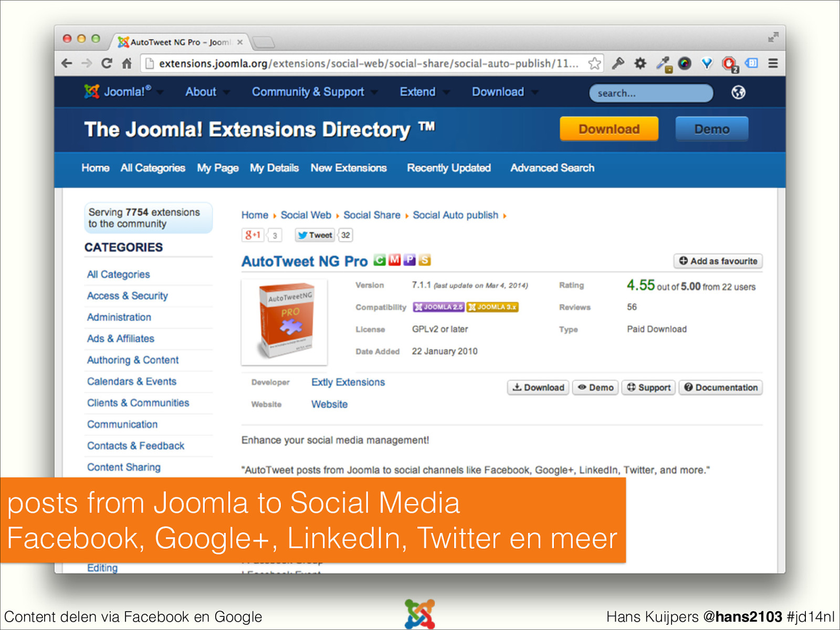The image size is (840, 630).
Task: Open My Page menu item
Action: (218, 168)
